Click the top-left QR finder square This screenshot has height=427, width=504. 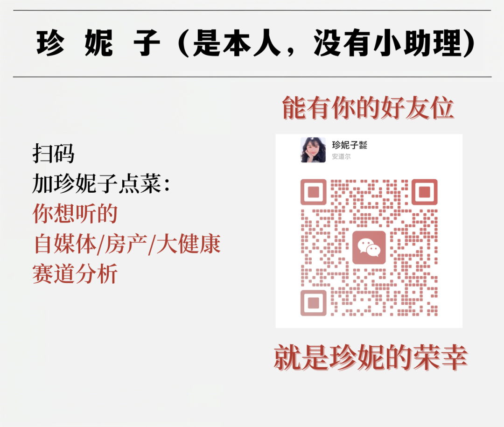(314, 192)
